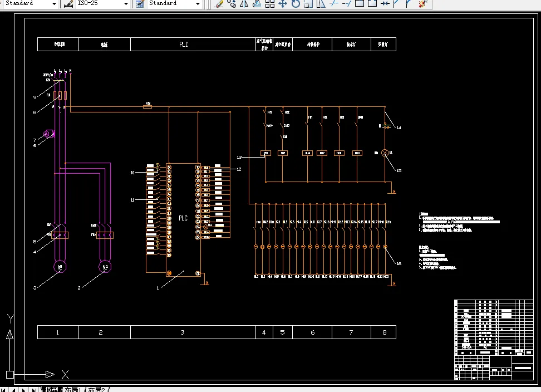541x392 pixels.
Task: Click column number 6 in bottom strip
Action: coord(313,332)
